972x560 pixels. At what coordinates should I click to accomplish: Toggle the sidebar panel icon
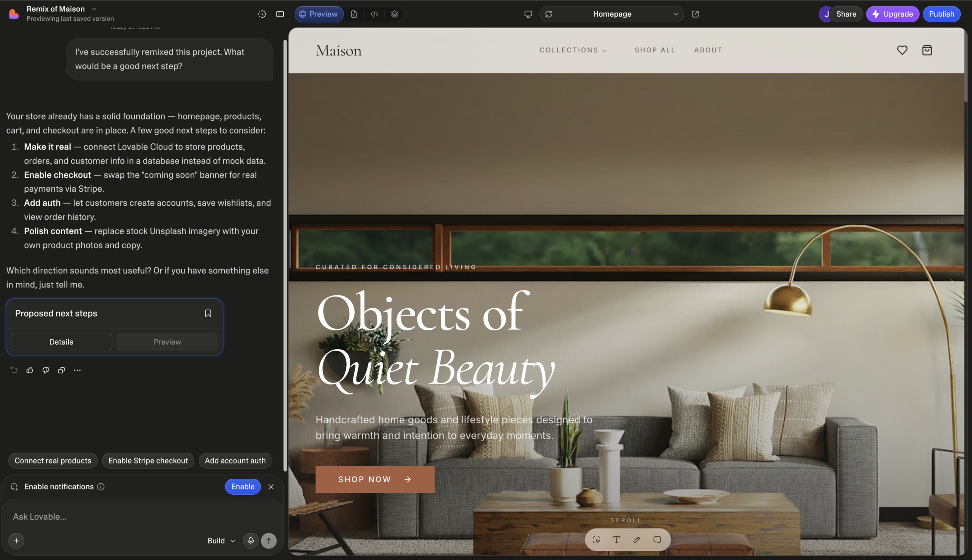click(x=280, y=14)
